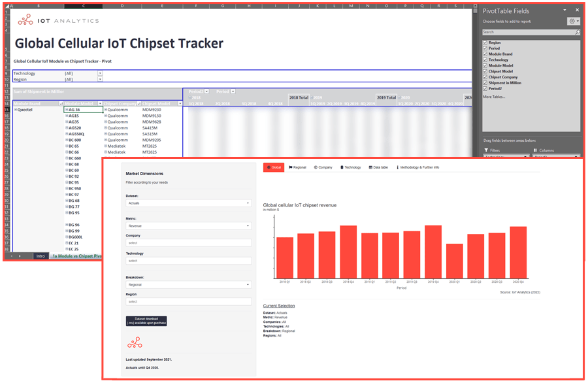
Task: Click the 2019 Q4 bar in revenue chart
Action: click(433, 252)
